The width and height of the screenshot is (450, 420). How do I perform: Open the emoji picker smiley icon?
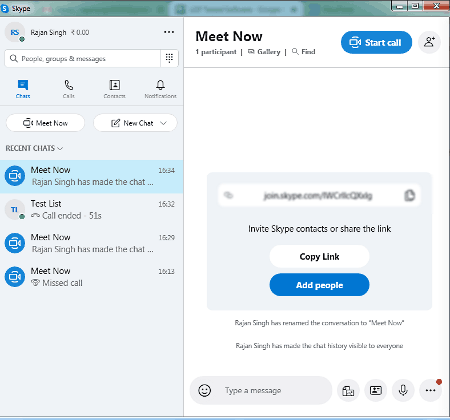[204, 390]
